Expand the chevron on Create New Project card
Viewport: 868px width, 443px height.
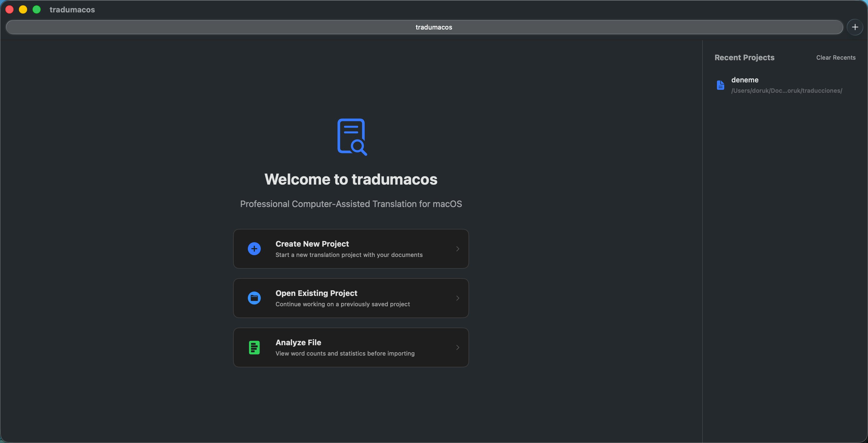(x=458, y=249)
